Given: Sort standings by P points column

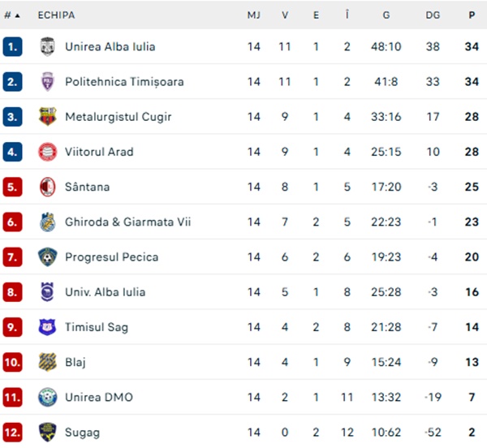Looking at the screenshot, I should pos(472,15).
